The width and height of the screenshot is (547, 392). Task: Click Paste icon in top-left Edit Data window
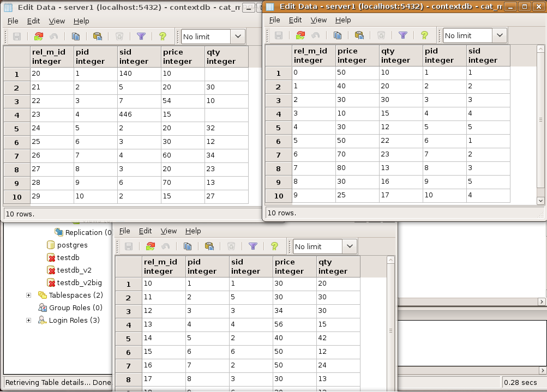coord(97,37)
